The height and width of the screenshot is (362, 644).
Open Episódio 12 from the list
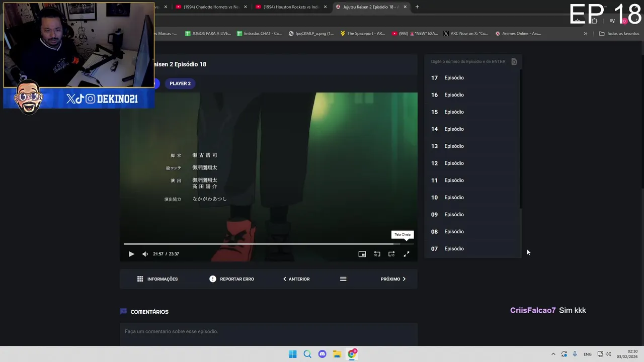point(472,163)
